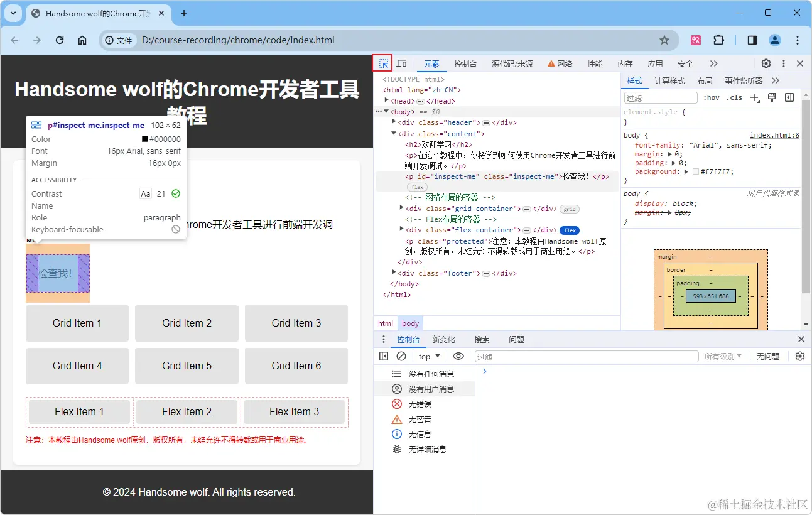This screenshot has height=515, width=812.
Task: Open the 新变化 drawer tab
Action: [x=443, y=339]
